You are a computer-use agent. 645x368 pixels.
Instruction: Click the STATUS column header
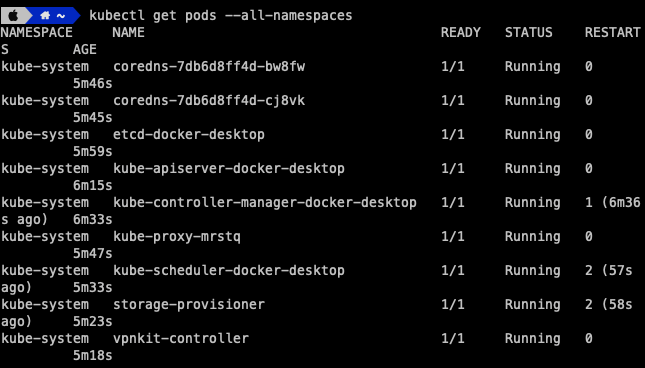click(529, 32)
